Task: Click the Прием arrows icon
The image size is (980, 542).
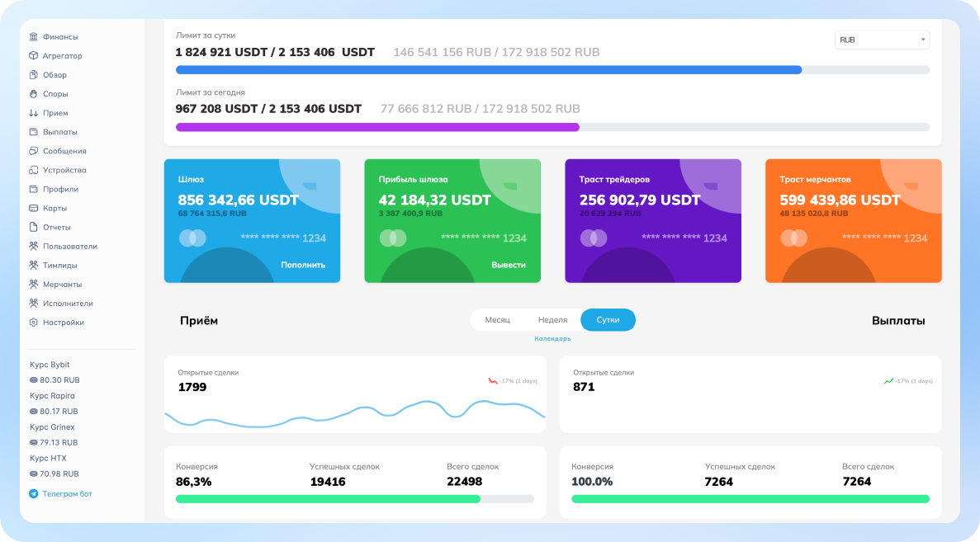Action: pyautogui.click(x=34, y=113)
